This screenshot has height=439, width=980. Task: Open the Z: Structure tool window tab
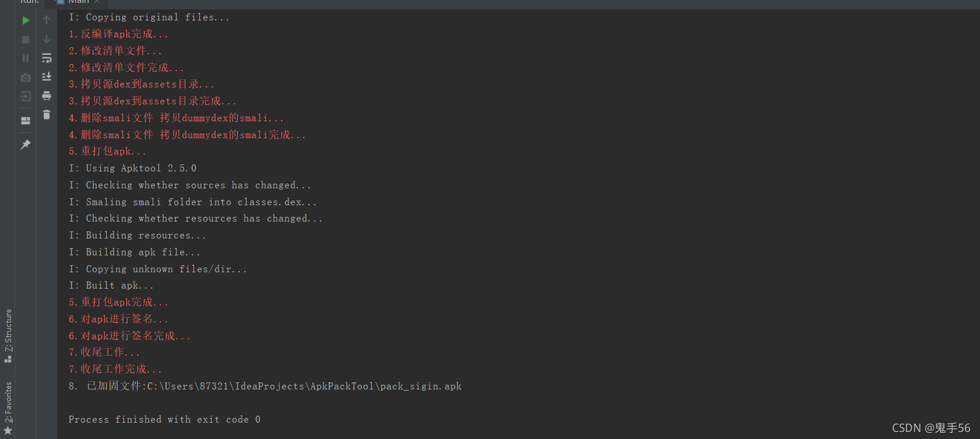(x=8, y=335)
